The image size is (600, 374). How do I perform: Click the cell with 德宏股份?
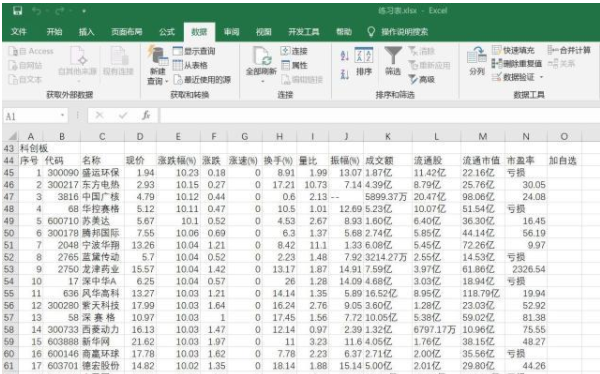tap(102, 366)
